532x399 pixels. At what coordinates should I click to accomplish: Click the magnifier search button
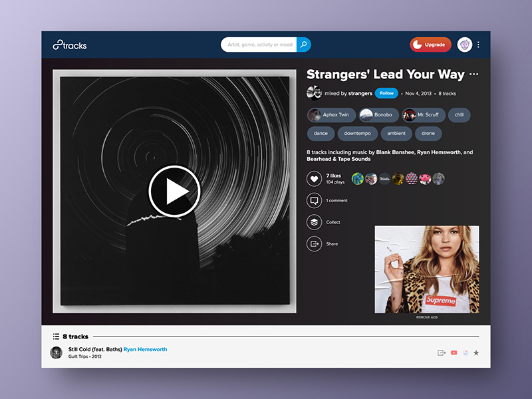coord(304,45)
